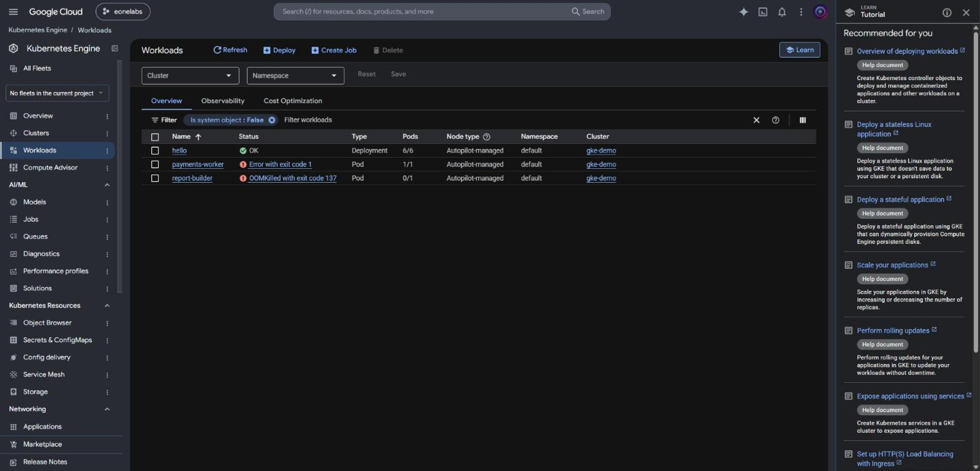This screenshot has height=471, width=980.
Task: Open the top bar more options menu
Action: [801, 12]
